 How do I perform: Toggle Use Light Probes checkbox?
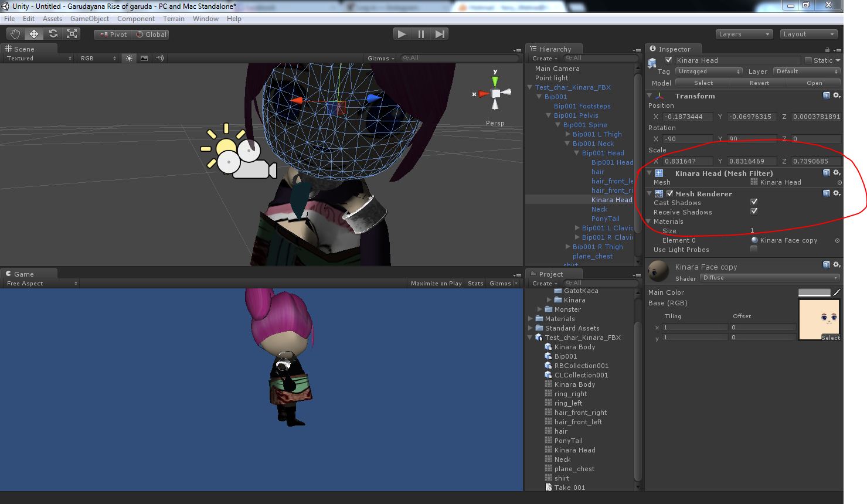tap(754, 249)
